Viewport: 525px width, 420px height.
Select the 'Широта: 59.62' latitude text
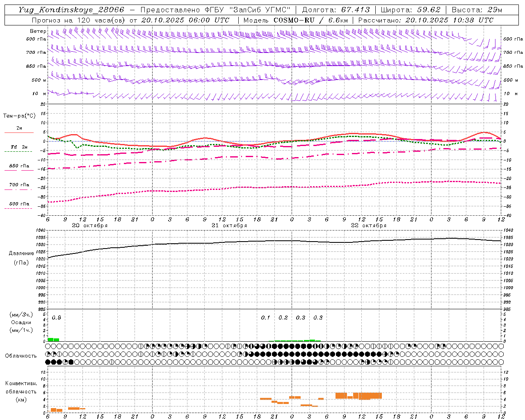[411, 10]
